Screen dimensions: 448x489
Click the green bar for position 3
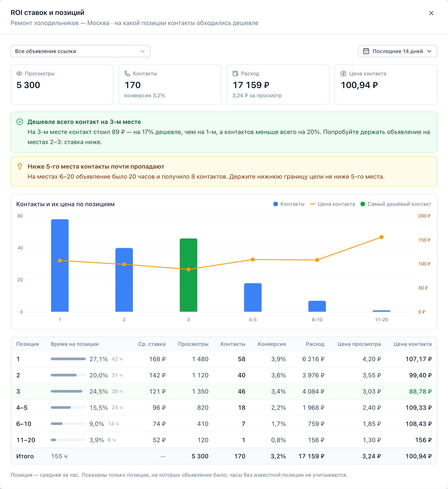point(189,275)
